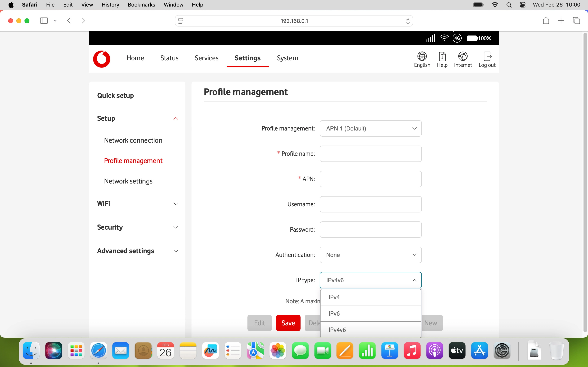The image size is (588, 367).
Task: Open Safari tab overview icon
Action: coord(576,21)
